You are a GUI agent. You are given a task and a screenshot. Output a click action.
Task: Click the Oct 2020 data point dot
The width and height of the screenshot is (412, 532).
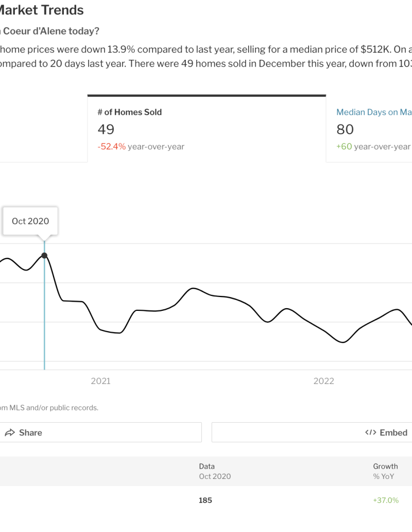[44, 256]
